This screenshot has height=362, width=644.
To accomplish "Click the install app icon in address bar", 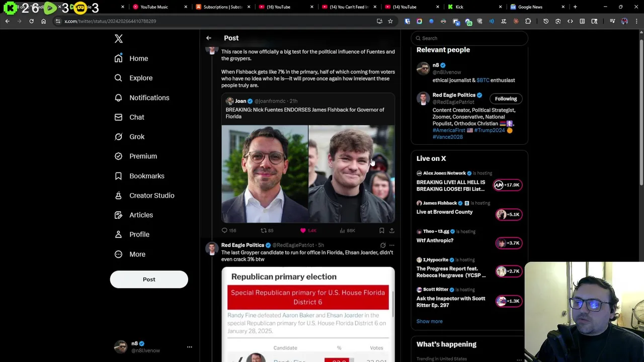I will [379, 21].
